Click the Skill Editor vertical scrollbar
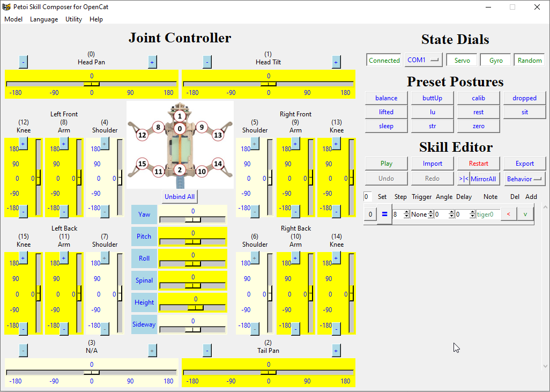This screenshot has height=392, width=550. [x=545, y=286]
